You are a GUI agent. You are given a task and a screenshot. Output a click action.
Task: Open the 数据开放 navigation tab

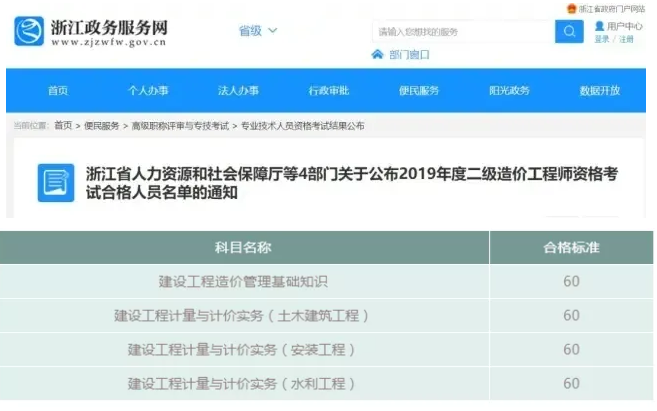point(600,91)
